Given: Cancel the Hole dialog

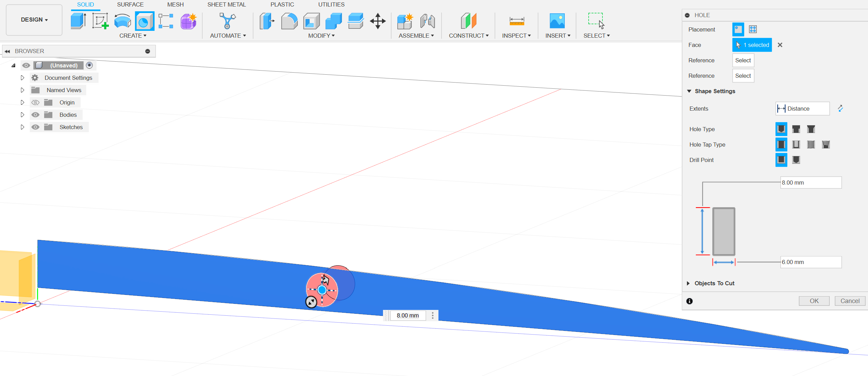Looking at the screenshot, I should pos(850,301).
